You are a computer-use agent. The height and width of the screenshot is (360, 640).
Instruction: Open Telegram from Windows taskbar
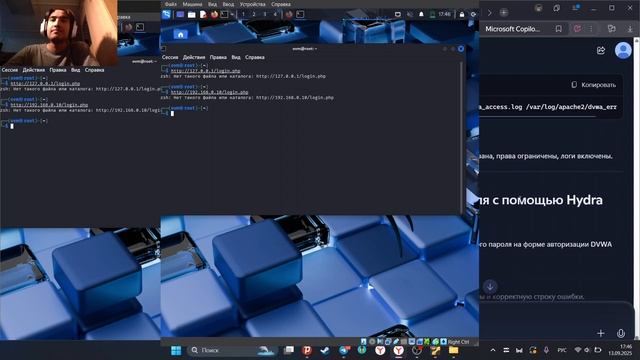(x=343, y=350)
